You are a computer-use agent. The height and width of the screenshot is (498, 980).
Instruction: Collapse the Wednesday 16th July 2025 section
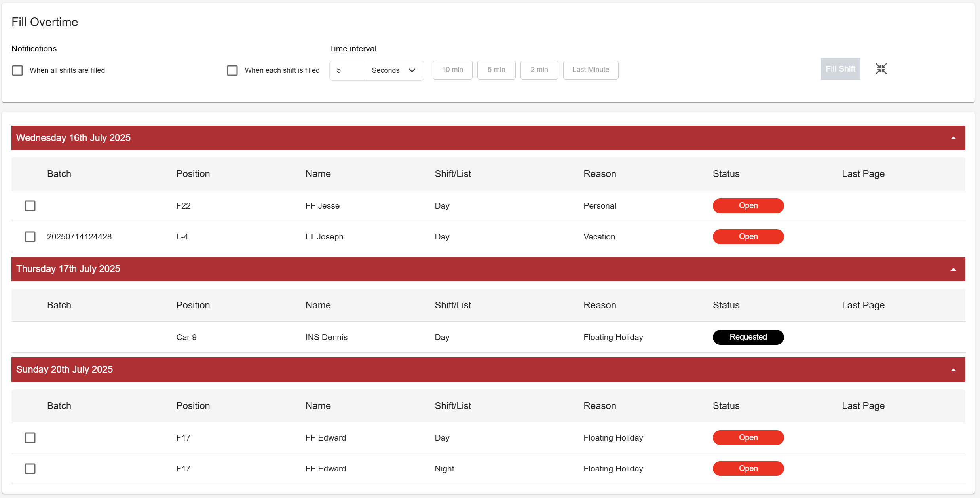pyautogui.click(x=953, y=138)
